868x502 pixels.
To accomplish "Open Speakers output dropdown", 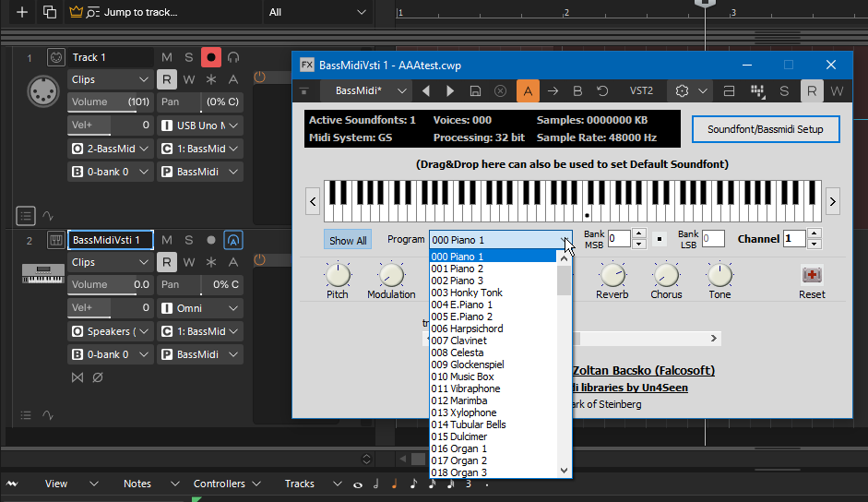I will point(110,331).
